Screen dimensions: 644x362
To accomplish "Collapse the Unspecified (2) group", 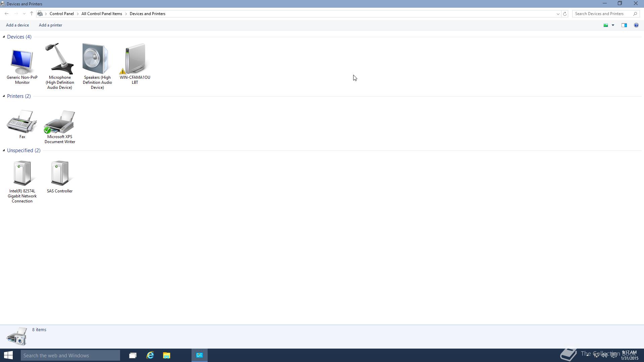I will coord(4,150).
